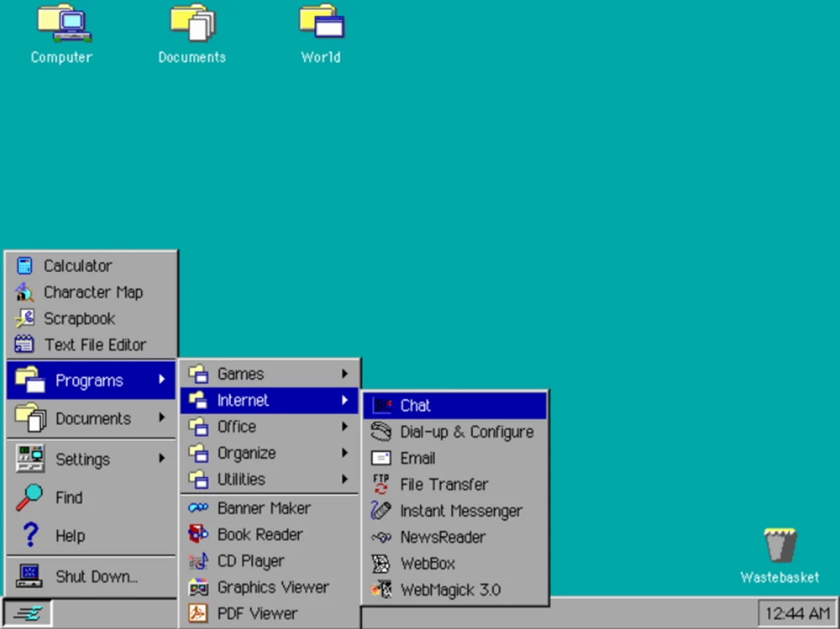Launch the Email client icon
Viewport: 840px width, 629px height.
417,458
